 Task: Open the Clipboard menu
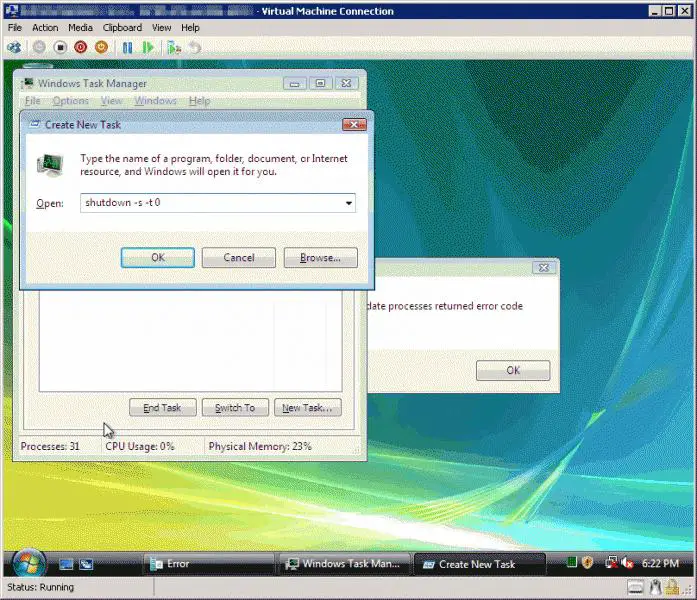point(122,28)
